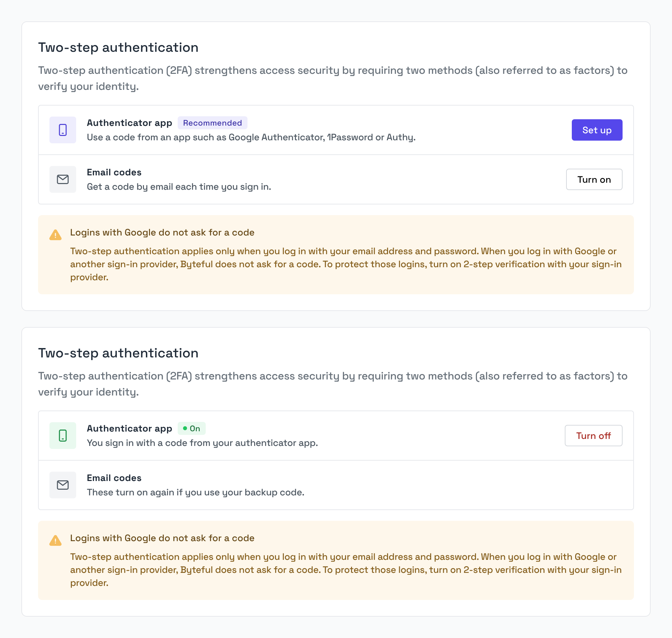
Task: Click the mail icon next to the backup code note
Action: point(62,485)
